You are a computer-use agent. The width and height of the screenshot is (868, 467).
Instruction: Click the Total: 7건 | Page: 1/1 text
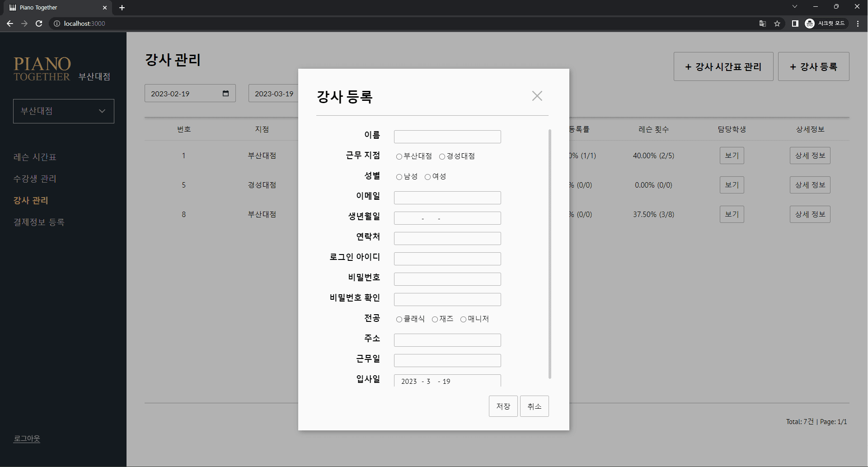[816, 421]
